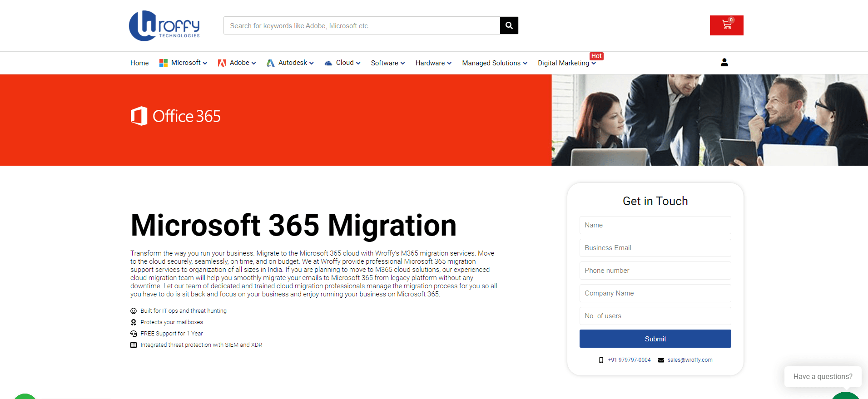Screen dimensions: 868x399
Task: Expand the Managed Solutions dropdown arrow
Action: [x=526, y=63]
